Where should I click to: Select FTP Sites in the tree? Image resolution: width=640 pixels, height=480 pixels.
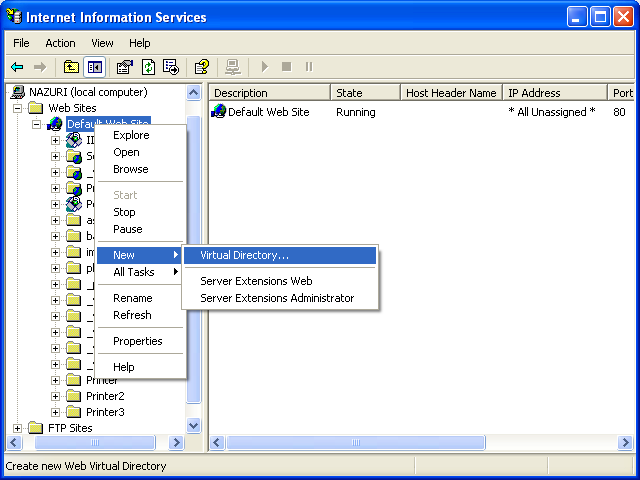[70, 428]
